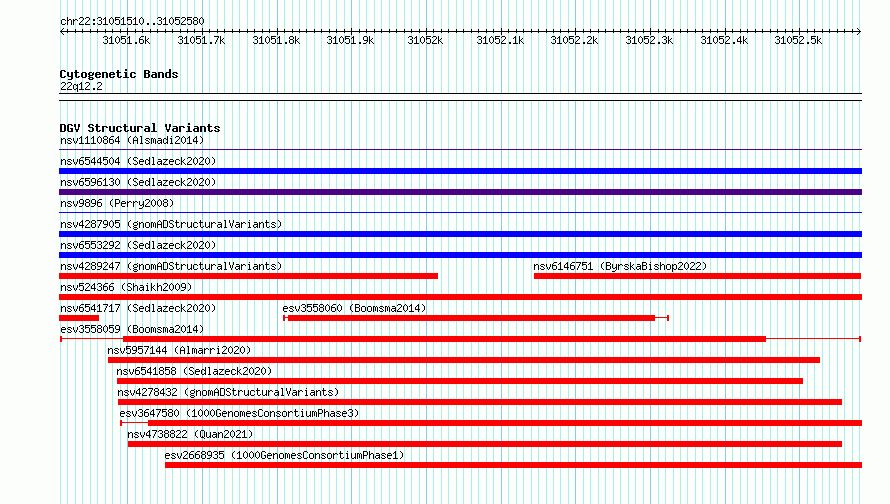
Task: Click ruler tick label 31052.5k
Action: pyautogui.click(x=799, y=40)
